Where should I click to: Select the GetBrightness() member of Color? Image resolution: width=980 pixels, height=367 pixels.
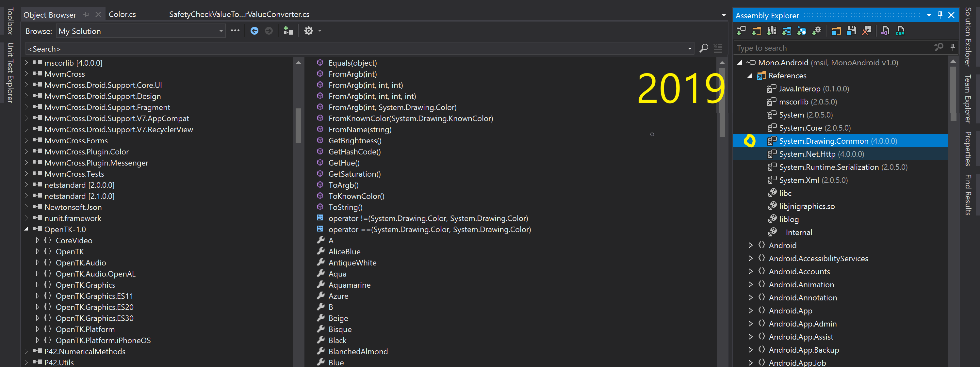[354, 140]
